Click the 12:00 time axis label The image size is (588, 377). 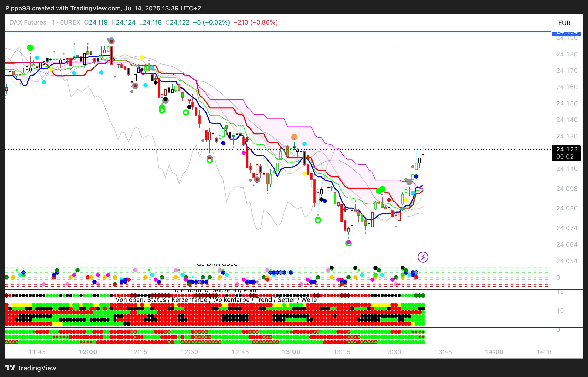[88, 352]
